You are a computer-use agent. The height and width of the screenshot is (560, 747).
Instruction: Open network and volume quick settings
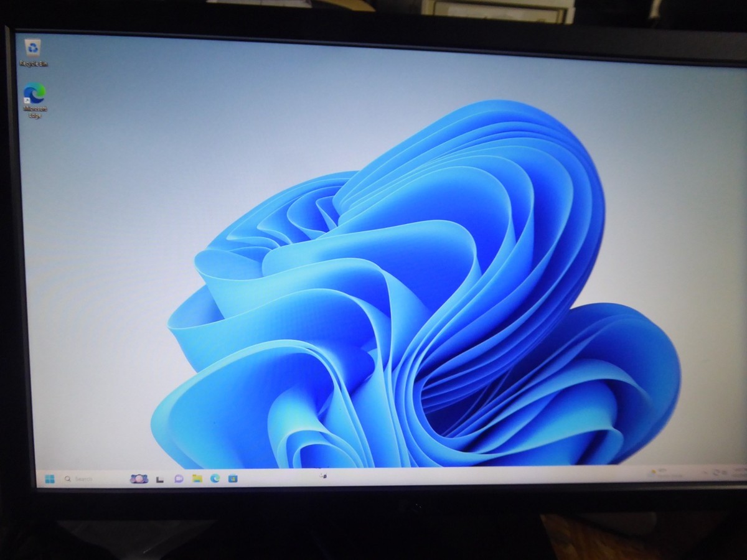click(721, 473)
